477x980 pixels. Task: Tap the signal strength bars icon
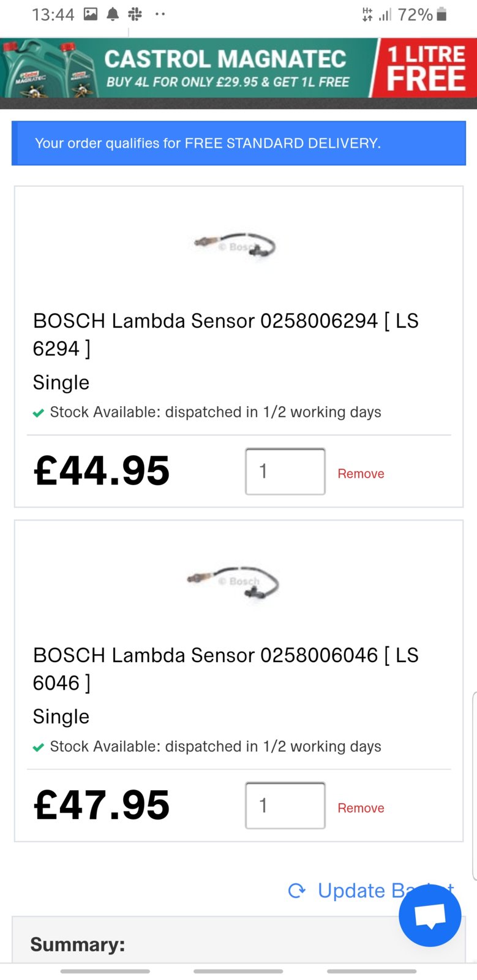tap(385, 14)
